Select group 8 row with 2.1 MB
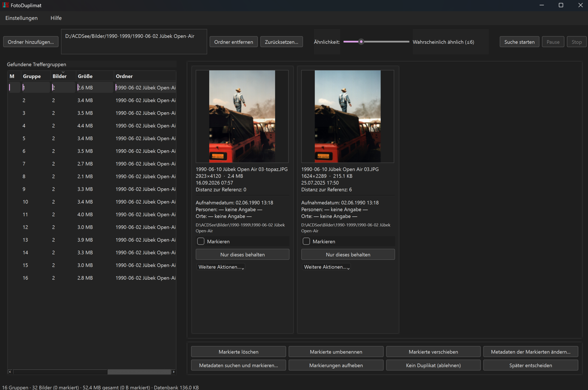588x390 pixels. coord(92,176)
